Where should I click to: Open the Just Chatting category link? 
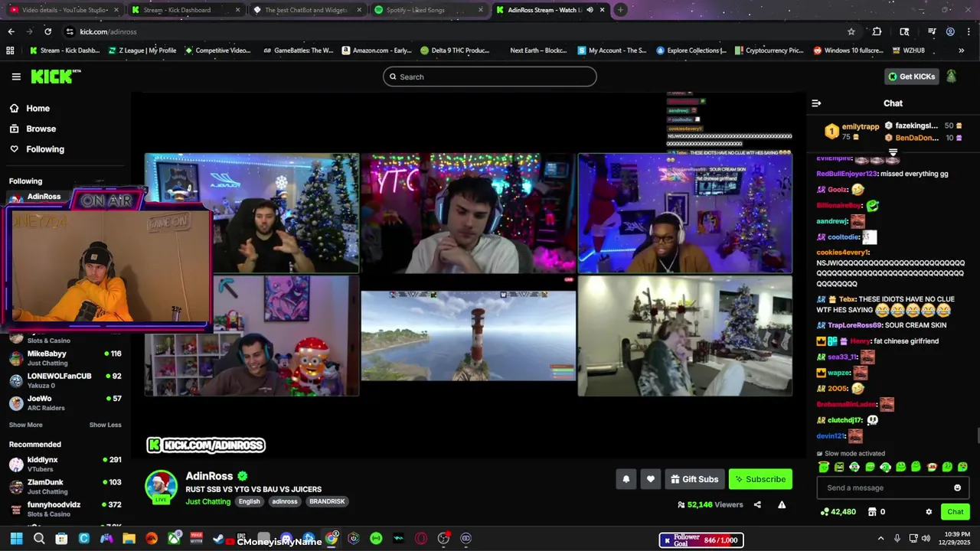coord(207,501)
